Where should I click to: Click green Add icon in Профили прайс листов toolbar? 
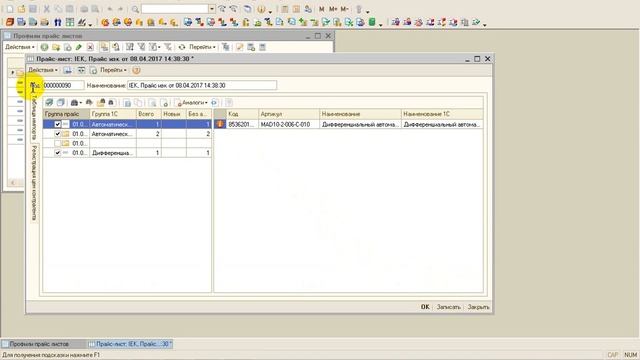point(44,47)
